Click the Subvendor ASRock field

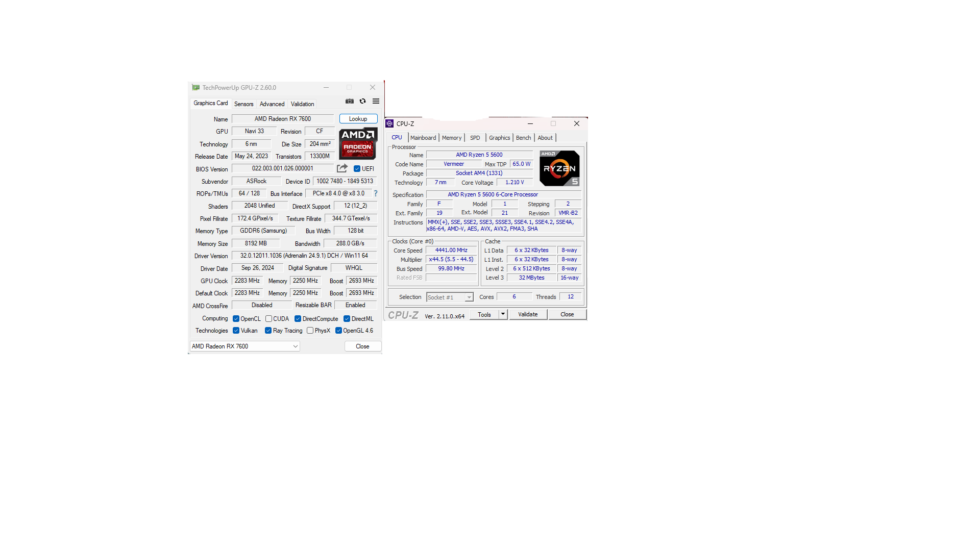click(256, 181)
